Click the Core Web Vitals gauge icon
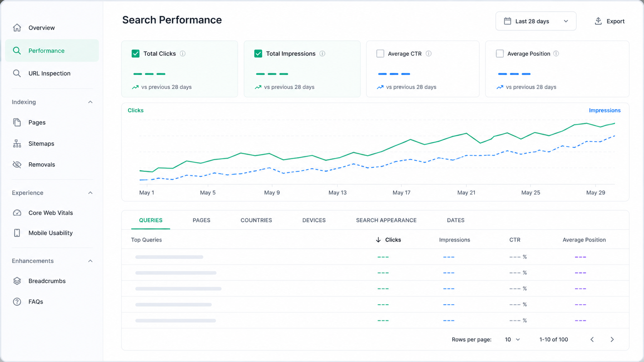 (17, 213)
